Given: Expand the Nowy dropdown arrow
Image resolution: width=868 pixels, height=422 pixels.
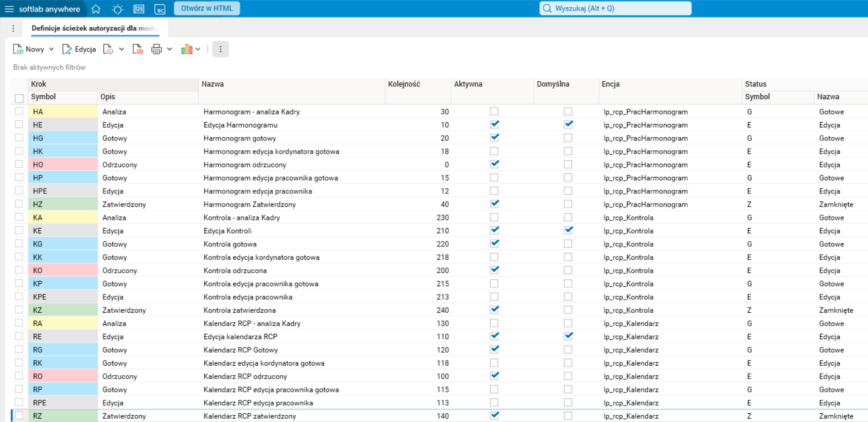Looking at the screenshot, I should [51, 49].
